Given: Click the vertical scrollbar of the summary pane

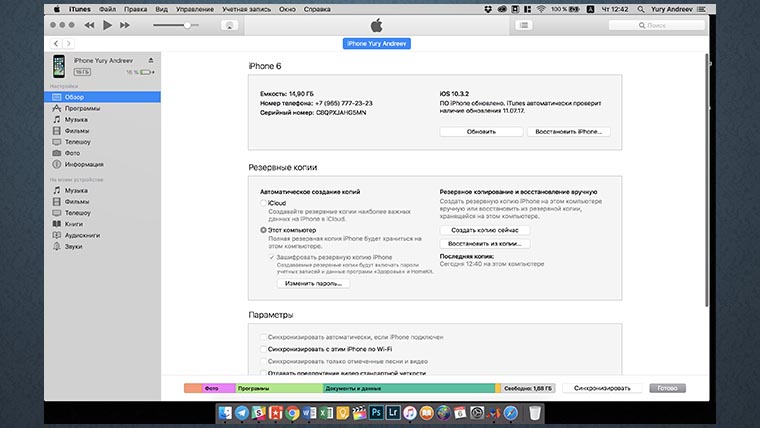Looking at the screenshot, I should tap(707, 180).
